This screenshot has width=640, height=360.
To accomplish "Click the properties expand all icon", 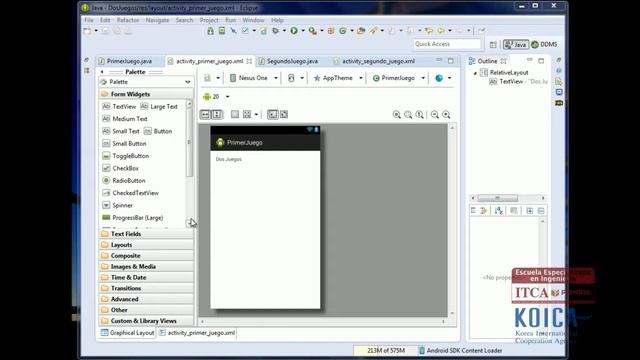I will coord(529,211).
